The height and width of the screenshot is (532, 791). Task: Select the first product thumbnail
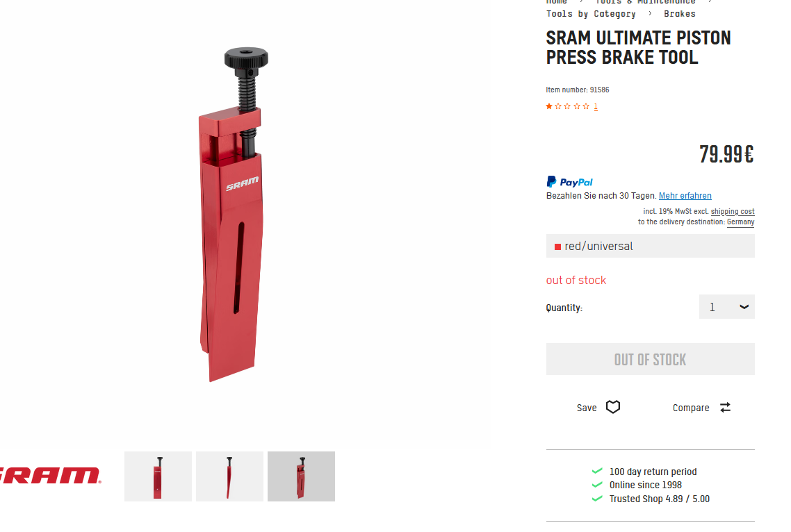click(x=158, y=476)
